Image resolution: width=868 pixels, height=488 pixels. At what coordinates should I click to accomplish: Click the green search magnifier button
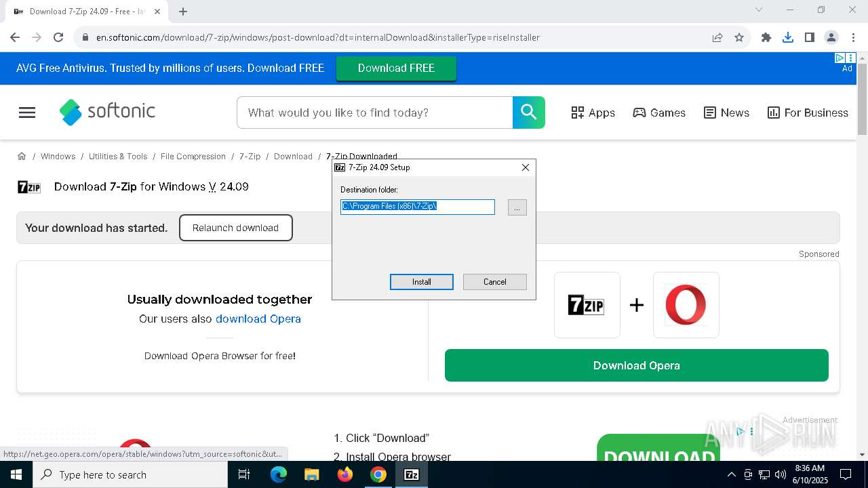tap(529, 113)
